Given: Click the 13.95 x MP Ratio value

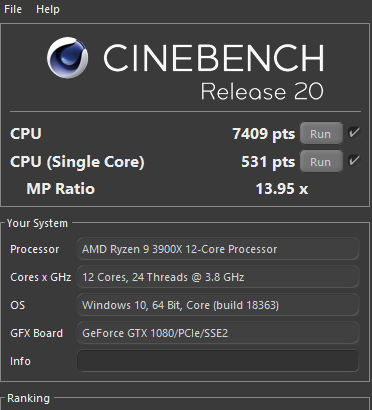Looking at the screenshot, I should pyautogui.click(x=282, y=189).
